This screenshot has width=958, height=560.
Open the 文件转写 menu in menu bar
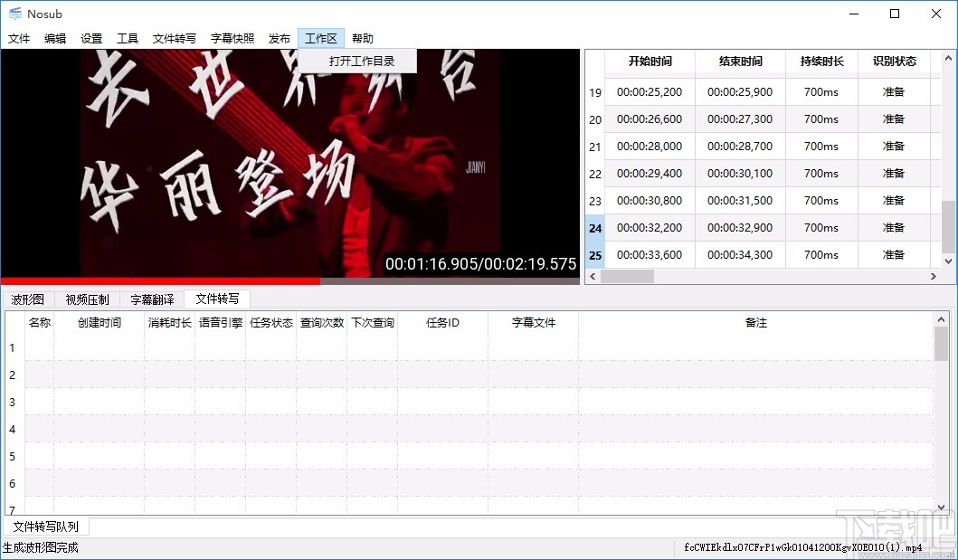tap(174, 39)
